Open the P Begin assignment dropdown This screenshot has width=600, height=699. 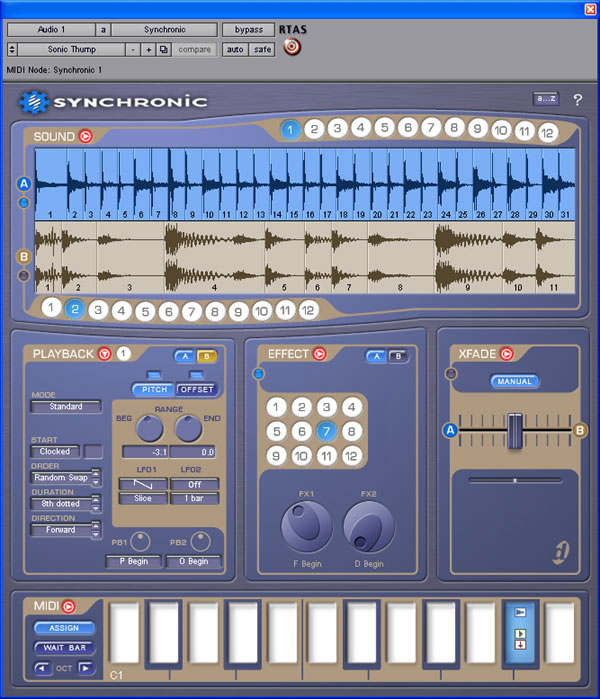(x=133, y=561)
